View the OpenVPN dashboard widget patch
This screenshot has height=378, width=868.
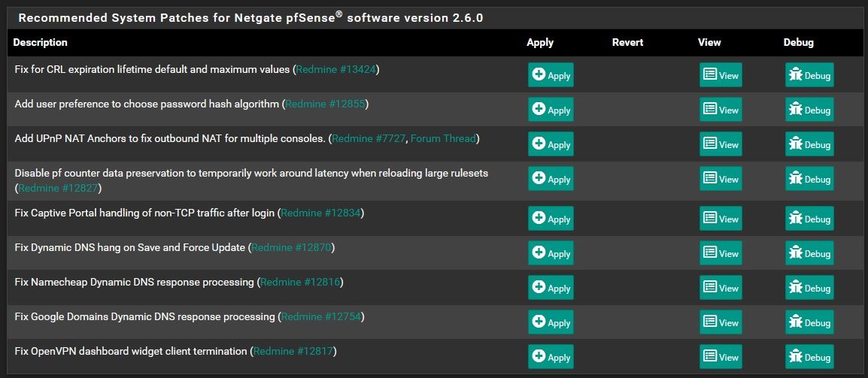pos(721,357)
